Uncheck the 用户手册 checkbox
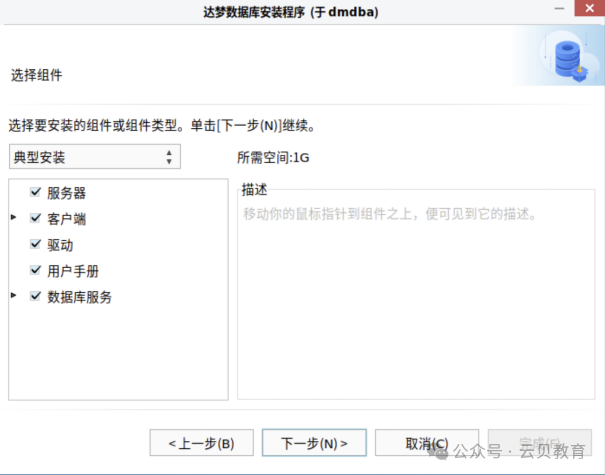This screenshot has width=605, height=475. (35, 270)
